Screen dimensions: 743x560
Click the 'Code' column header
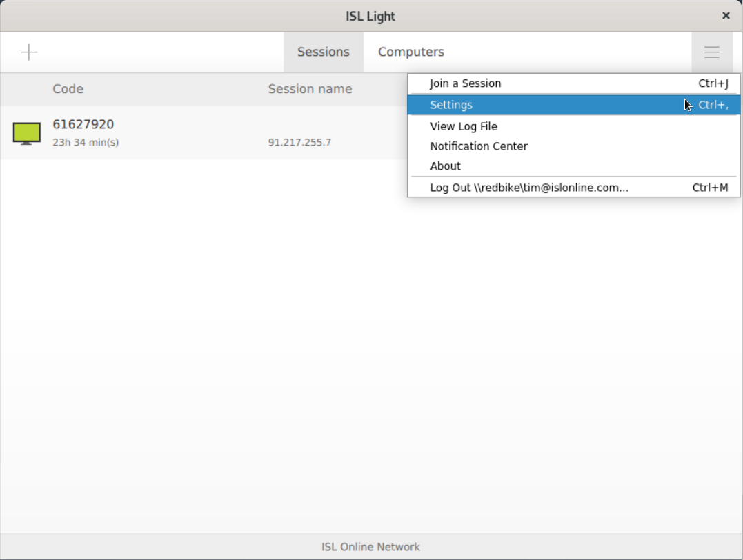click(68, 88)
